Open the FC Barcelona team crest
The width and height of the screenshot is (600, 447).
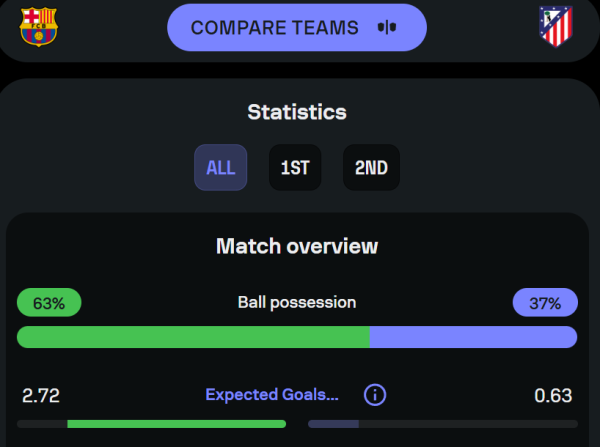pos(39,27)
